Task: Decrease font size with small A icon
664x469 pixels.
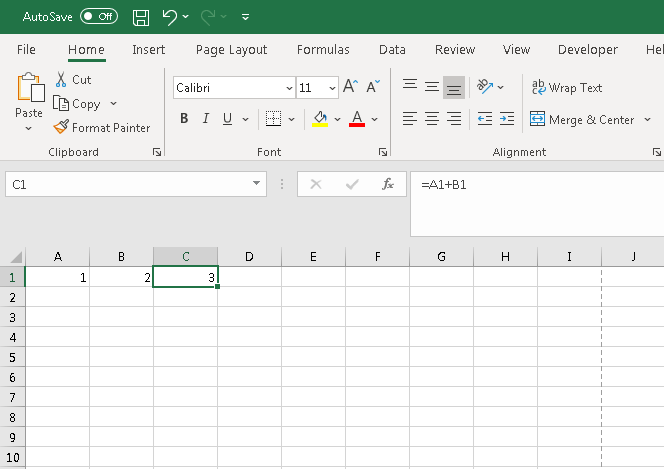Action: pos(373,86)
